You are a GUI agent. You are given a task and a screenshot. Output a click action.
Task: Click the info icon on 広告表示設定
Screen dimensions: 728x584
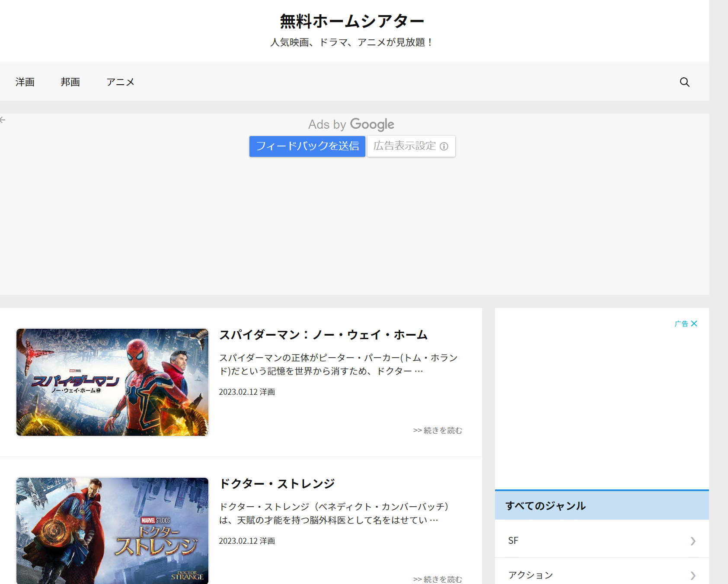coord(444,146)
